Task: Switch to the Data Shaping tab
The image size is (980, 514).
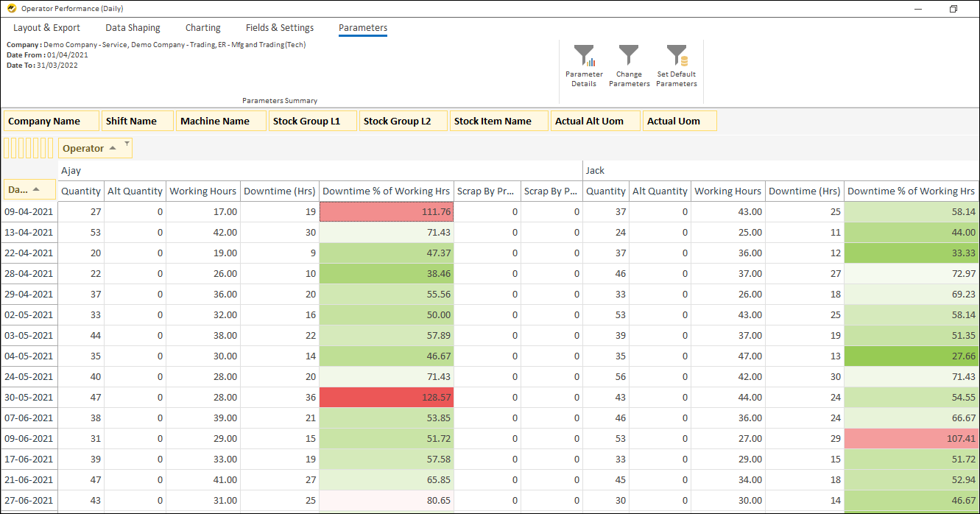Action: pyautogui.click(x=133, y=27)
